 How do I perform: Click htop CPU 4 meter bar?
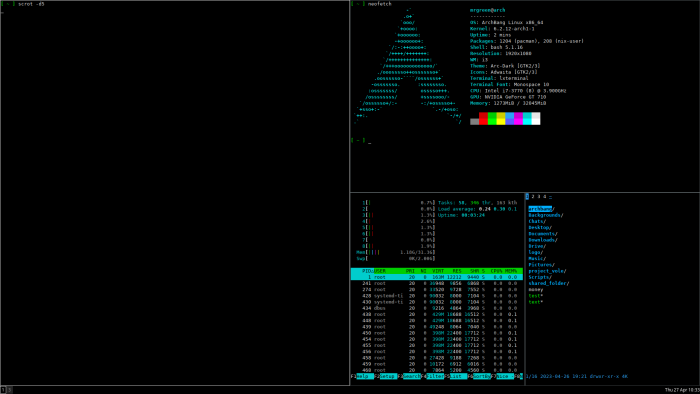tap(398, 221)
